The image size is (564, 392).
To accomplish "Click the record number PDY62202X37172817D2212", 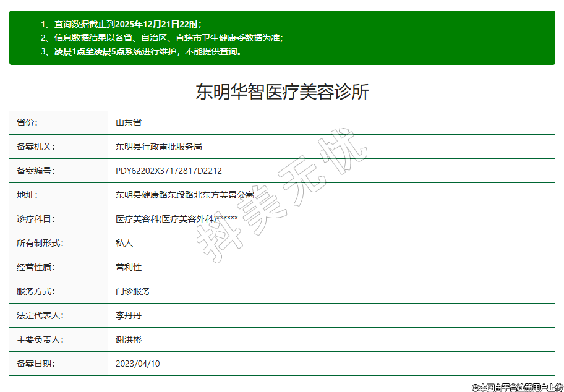I will [169, 171].
